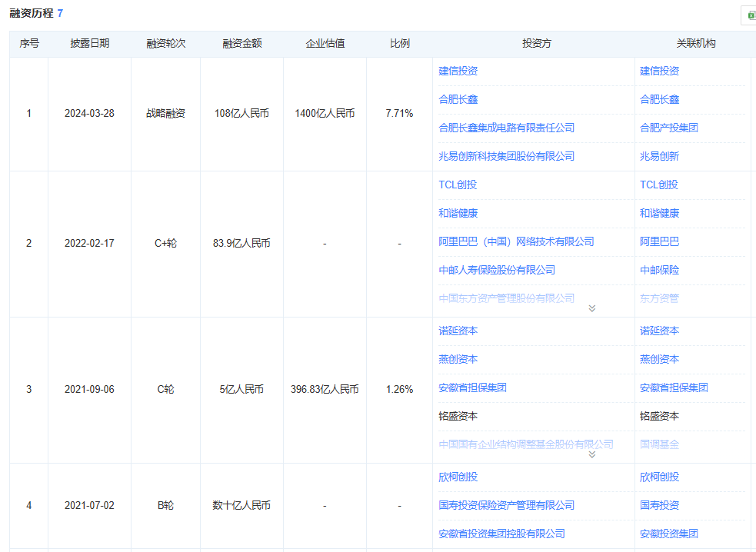Open 中国东方资产管理股份有限公司 investor link

pyautogui.click(x=506, y=298)
